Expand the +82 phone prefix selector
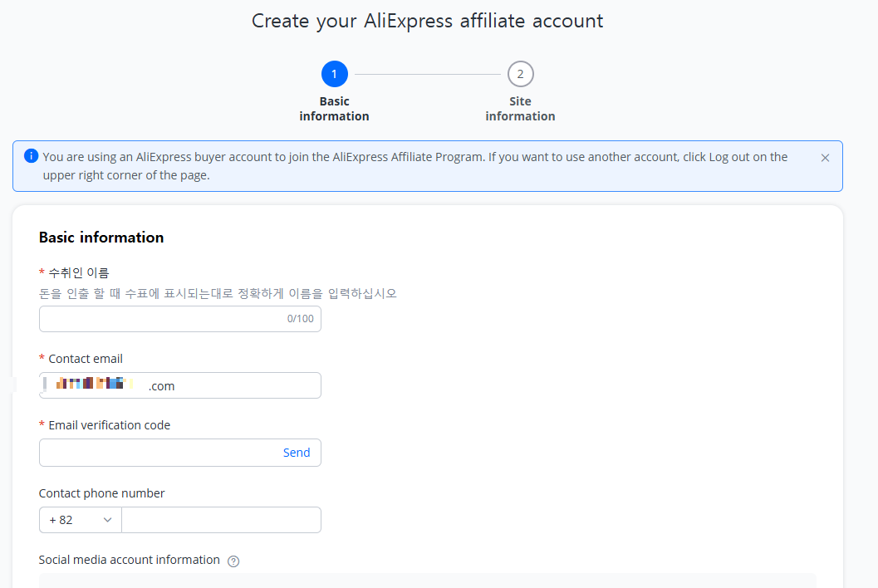 79,519
